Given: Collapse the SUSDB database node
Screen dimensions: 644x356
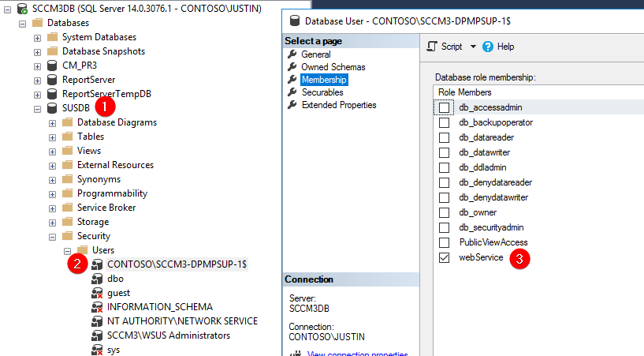Looking at the screenshot, I should point(37,110).
